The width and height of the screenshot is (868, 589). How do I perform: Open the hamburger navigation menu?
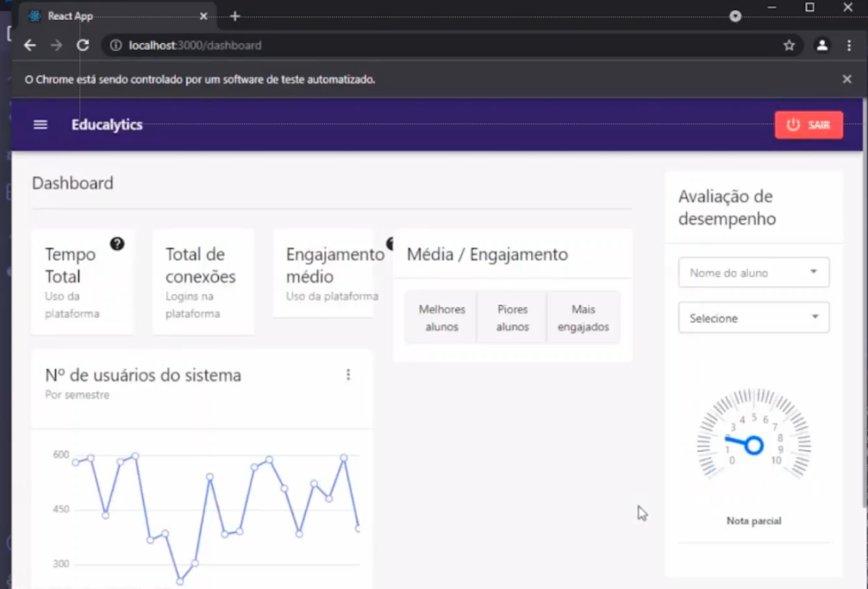click(x=41, y=125)
